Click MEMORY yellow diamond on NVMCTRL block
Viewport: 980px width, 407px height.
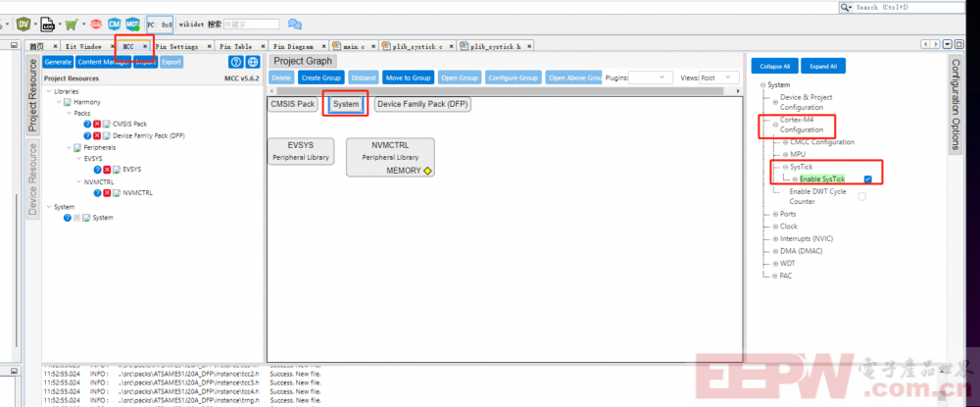click(427, 171)
